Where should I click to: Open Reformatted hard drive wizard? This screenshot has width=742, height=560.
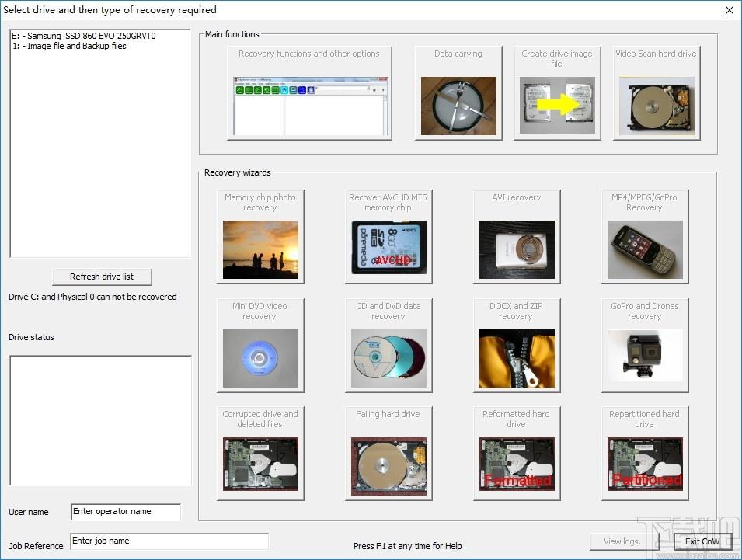point(517,454)
